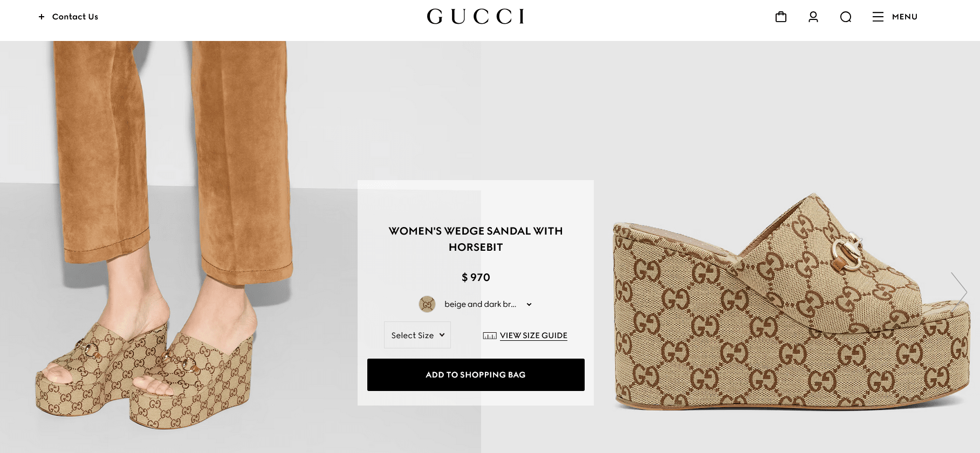This screenshot has height=453, width=980.
Task: Expand the beige and dark brown color dropdown
Action: point(476,304)
